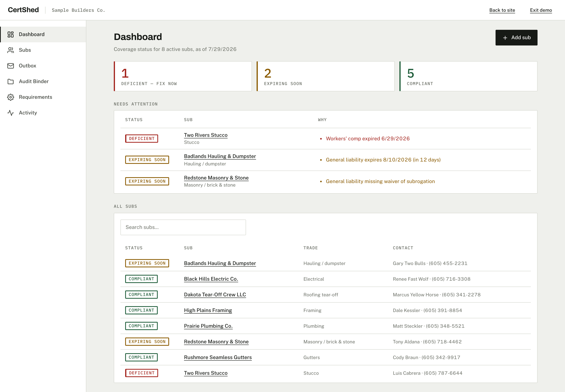Select the Expiring Soon summary card
The width and height of the screenshot is (565, 392).
(325, 76)
